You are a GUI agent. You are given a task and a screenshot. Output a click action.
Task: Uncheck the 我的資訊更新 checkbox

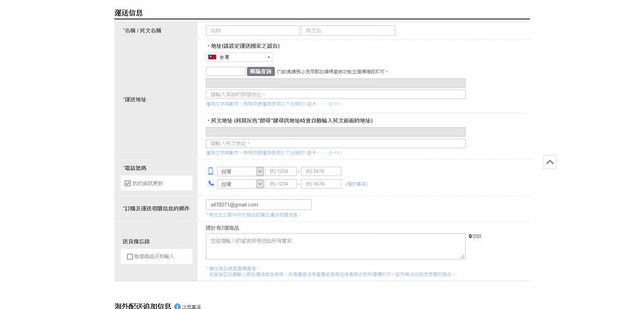pos(127,184)
